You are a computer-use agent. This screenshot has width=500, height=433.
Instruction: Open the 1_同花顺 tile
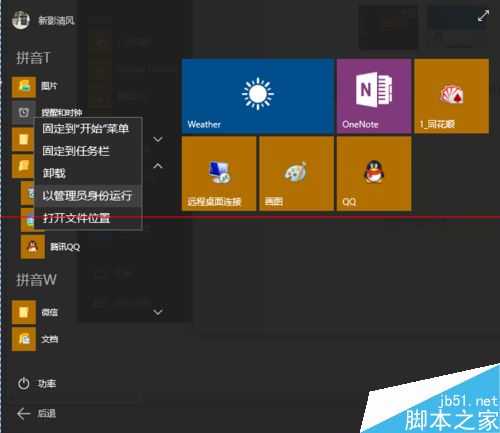451,96
